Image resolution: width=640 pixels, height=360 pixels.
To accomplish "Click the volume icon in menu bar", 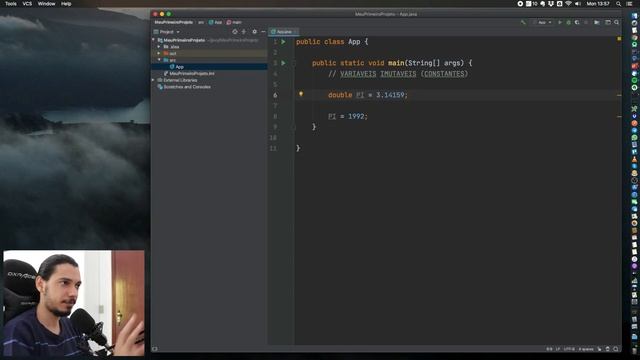I will [578, 4].
